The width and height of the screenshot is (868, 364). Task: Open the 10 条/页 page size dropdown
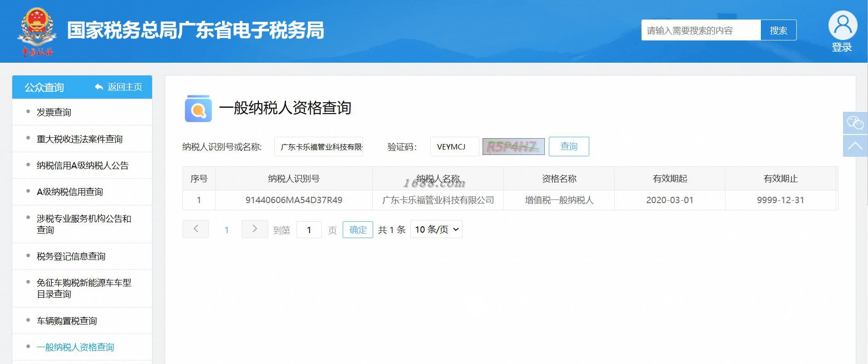(x=436, y=229)
